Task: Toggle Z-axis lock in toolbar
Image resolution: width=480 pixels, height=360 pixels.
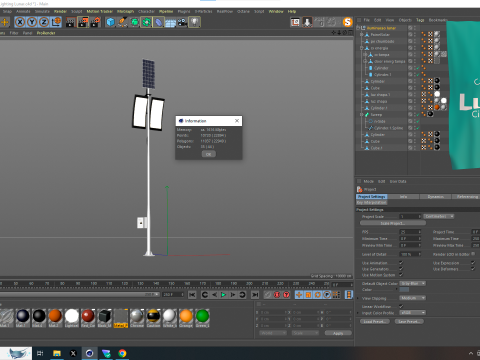Action: coord(44,22)
